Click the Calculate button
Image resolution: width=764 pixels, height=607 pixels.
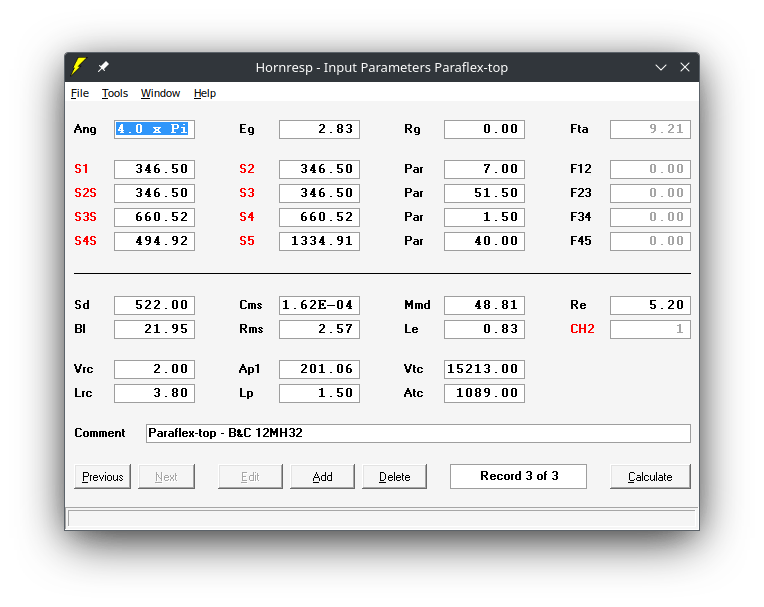pos(650,476)
